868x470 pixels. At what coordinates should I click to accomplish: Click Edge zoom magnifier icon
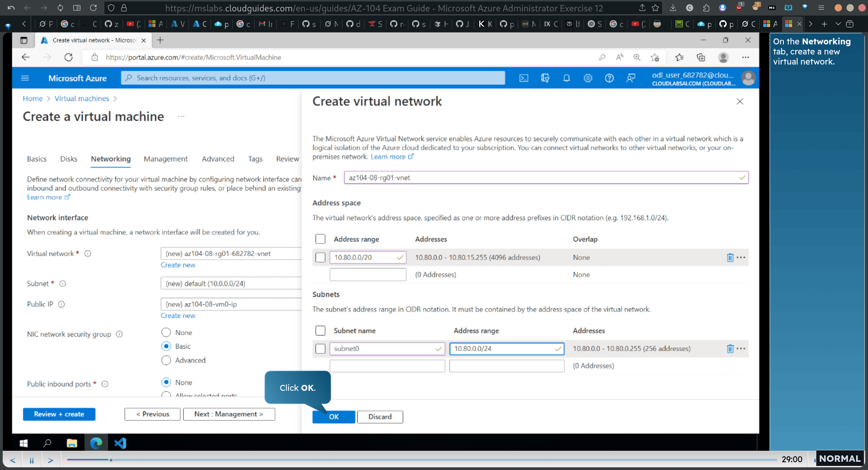pos(637,57)
